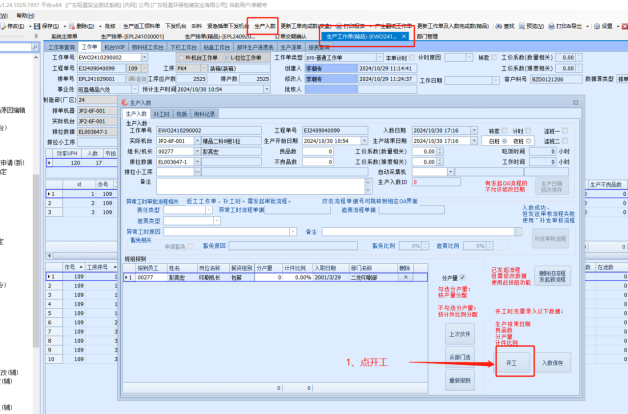Viewport: 628px width, 414px height.
Task: Toggle 本单计时 checkbox on work order form
Action: pyautogui.click(x=412, y=58)
